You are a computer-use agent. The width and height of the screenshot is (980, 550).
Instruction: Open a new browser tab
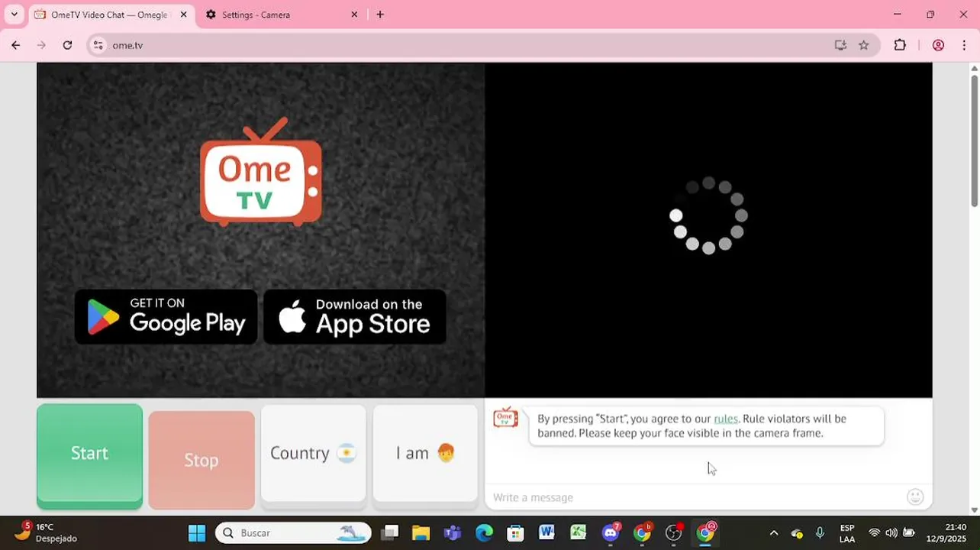(380, 15)
